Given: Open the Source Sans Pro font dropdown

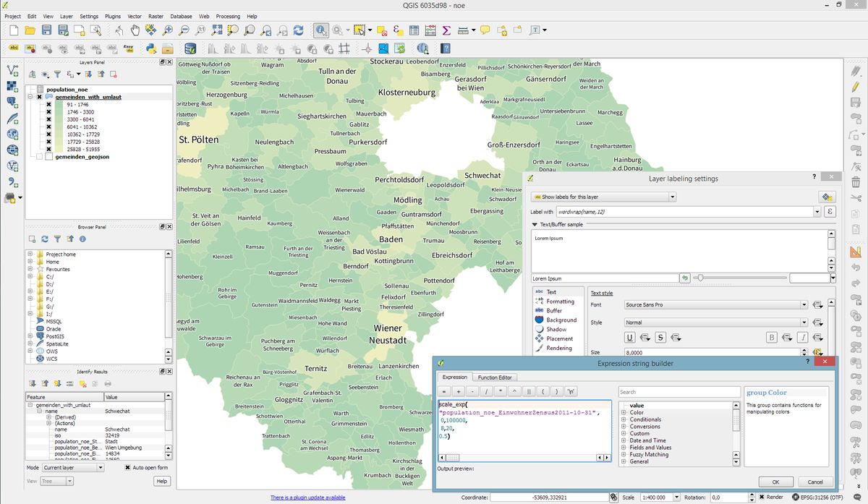Looking at the screenshot, I should coord(716,305).
